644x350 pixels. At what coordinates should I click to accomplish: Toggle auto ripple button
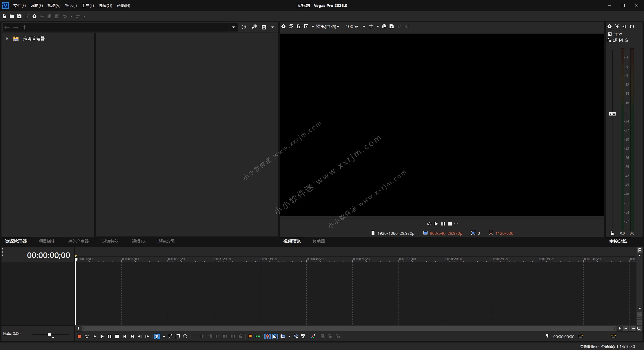tap(283, 336)
